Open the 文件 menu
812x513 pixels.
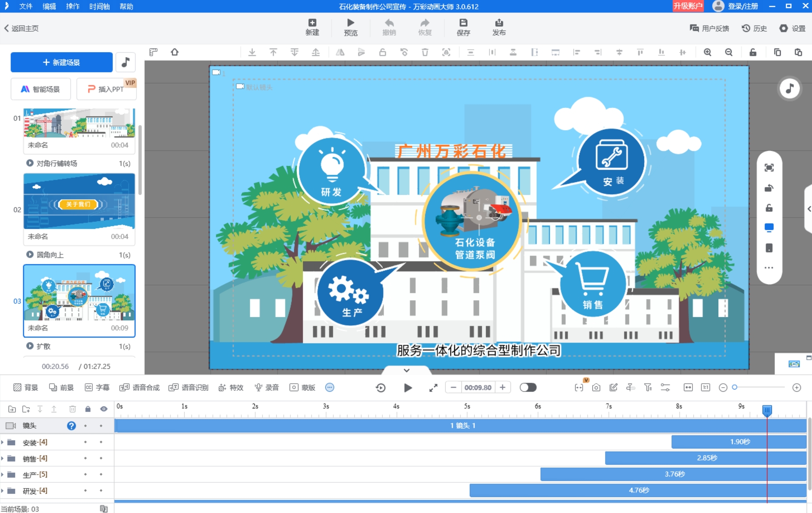26,6
